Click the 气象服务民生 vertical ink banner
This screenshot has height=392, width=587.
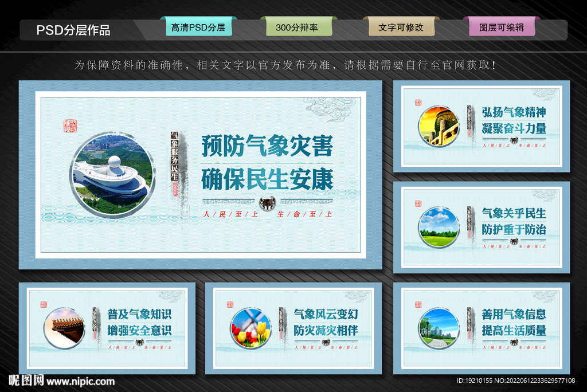174,156
